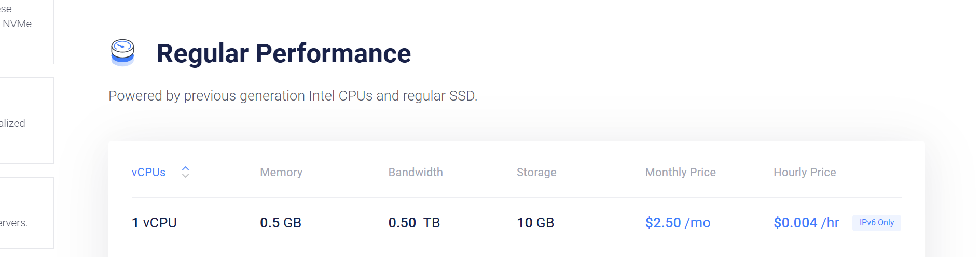Select the Hourly Price column header

coord(804,172)
